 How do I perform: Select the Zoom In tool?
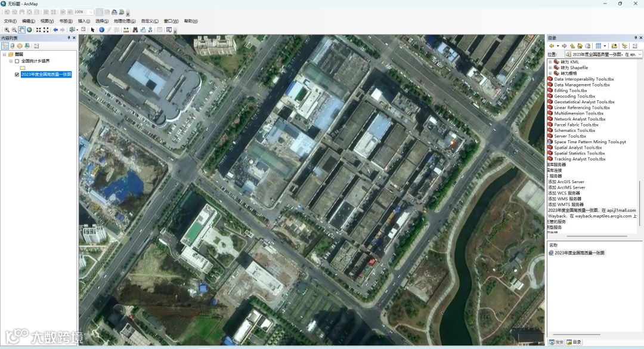7,29
